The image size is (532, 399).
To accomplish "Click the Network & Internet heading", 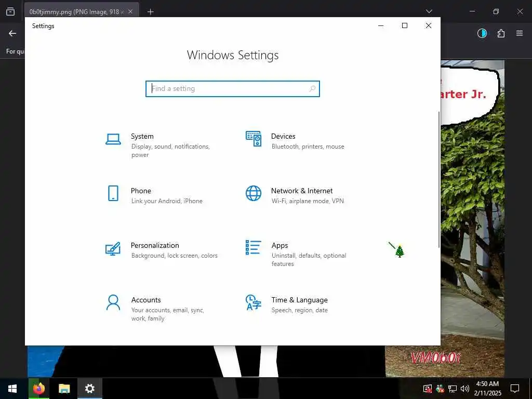I will (x=302, y=191).
